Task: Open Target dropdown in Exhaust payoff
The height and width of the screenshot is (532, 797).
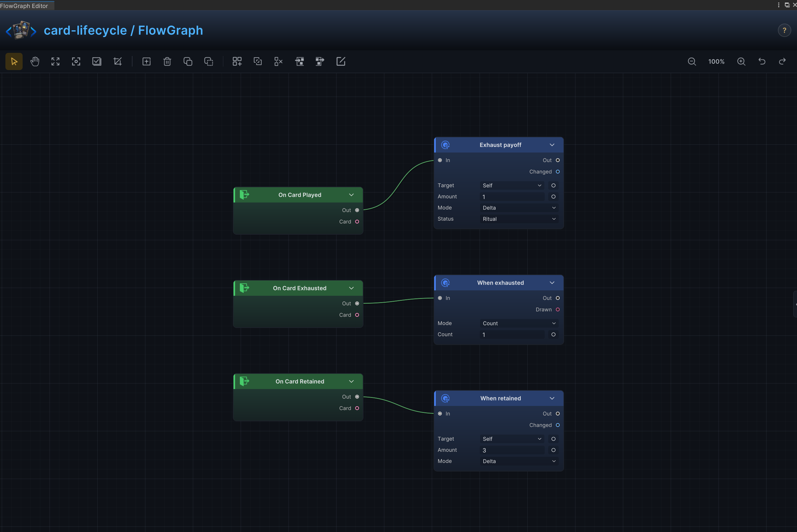Action: pos(512,186)
